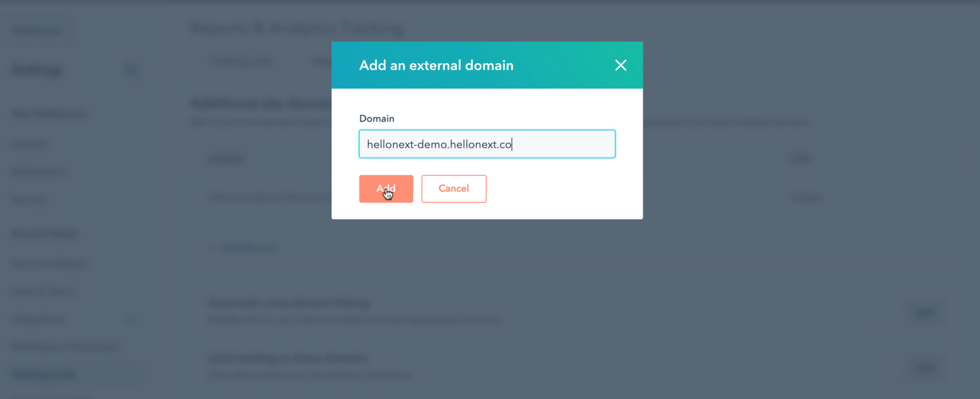Confirm with the orange Add button
Image resolution: width=980 pixels, height=399 pixels.
coord(386,188)
